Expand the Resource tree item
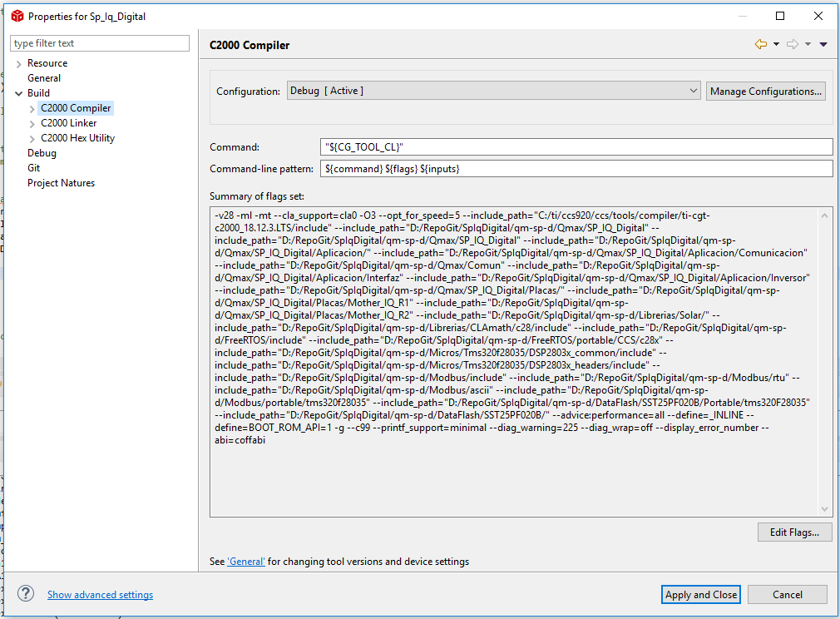The width and height of the screenshot is (840, 619). [17, 62]
